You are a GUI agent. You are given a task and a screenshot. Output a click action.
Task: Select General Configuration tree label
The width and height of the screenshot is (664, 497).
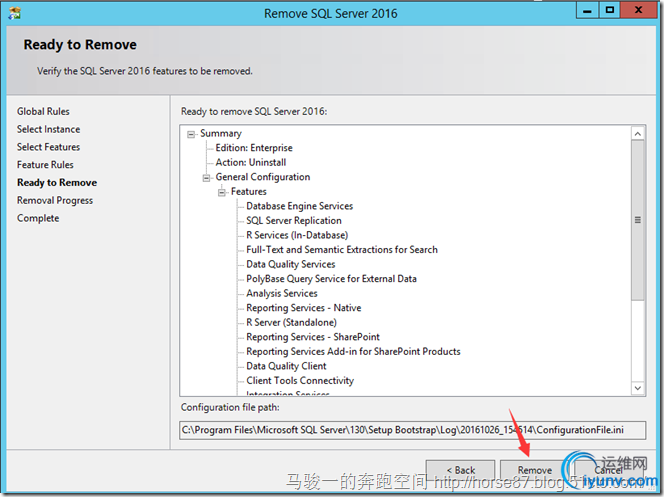[x=263, y=177]
